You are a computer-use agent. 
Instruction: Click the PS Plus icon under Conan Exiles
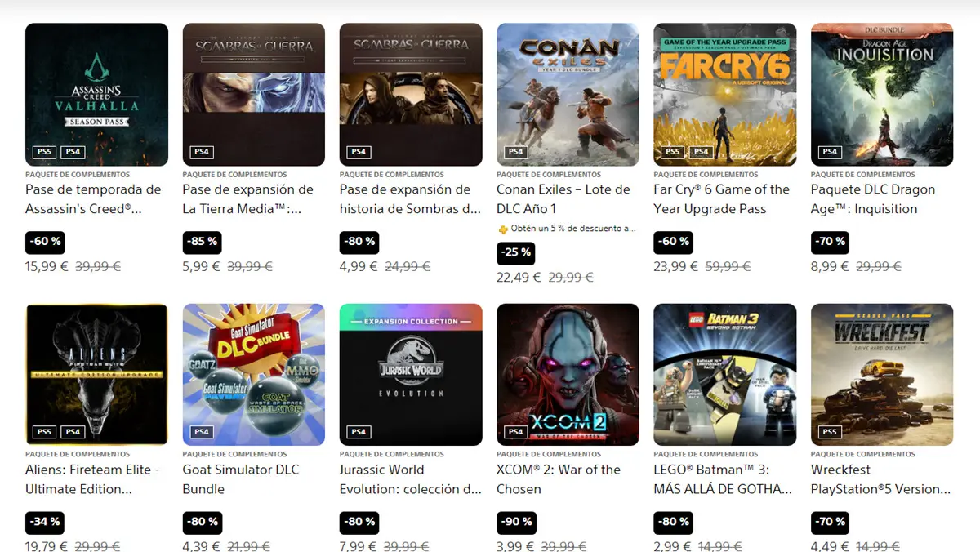click(x=502, y=229)
